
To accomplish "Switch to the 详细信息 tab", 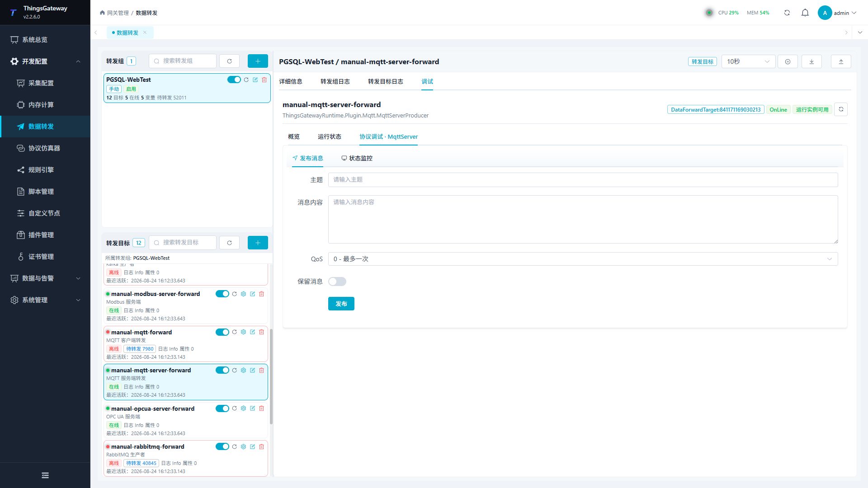I will 291,81.
